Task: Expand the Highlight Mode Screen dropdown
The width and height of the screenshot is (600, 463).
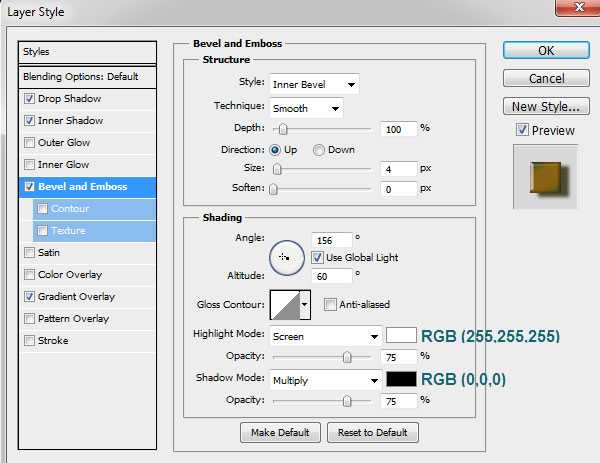Action: (325, 337)
